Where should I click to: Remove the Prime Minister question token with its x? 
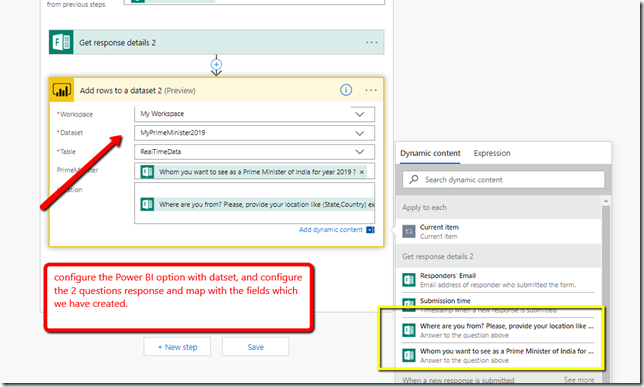click(x=362, y=172)
